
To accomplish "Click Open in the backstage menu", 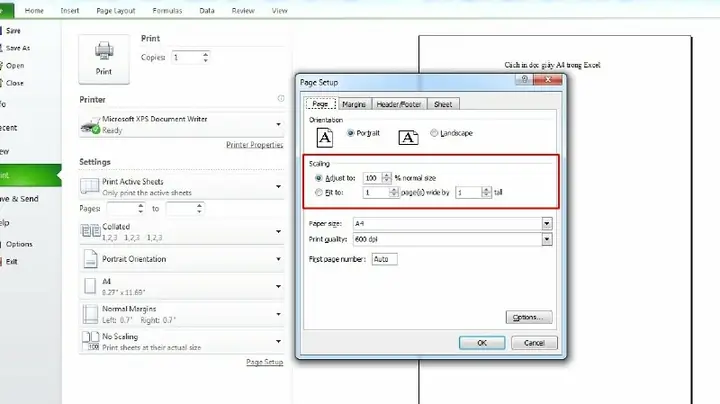I will [x=15, y=66].
